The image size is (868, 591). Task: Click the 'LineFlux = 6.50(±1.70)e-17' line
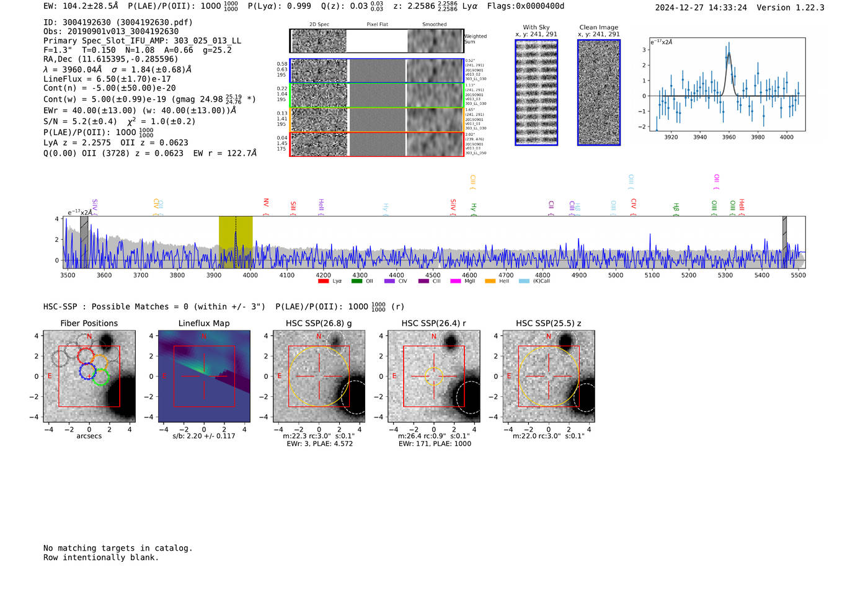(107, 79)
